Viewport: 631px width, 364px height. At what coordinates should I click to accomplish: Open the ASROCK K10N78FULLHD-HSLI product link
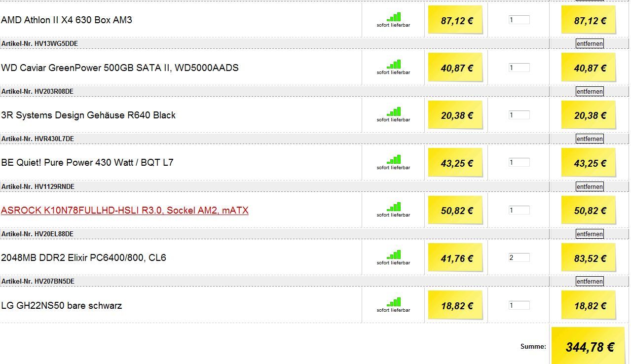click(125, 211)
